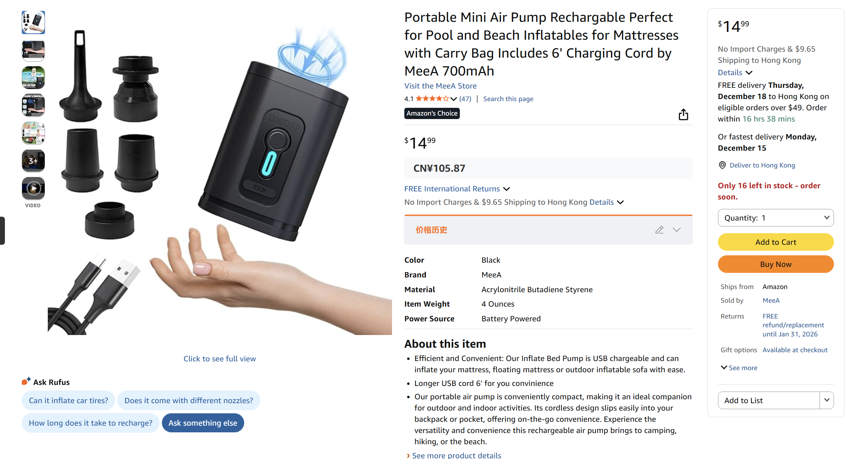Viewport: 868px width, 459px height.
Task: Open the Add to List dropdown arrow
Action: tap(827, 400)
